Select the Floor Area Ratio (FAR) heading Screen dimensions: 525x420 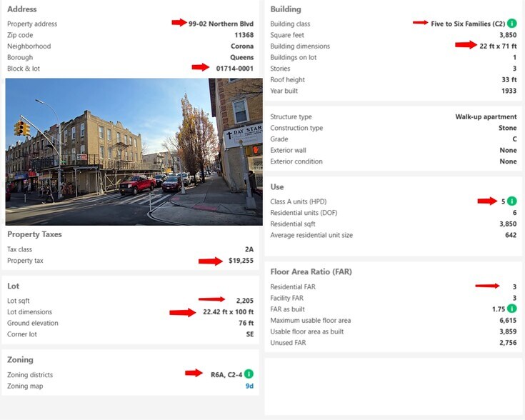[311, 271]
